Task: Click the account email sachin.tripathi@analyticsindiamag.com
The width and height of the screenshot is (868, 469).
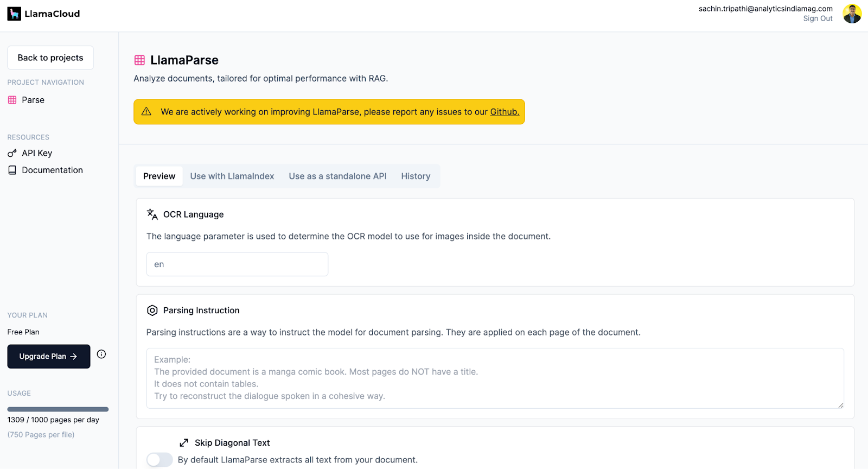Action: (765, 9)
